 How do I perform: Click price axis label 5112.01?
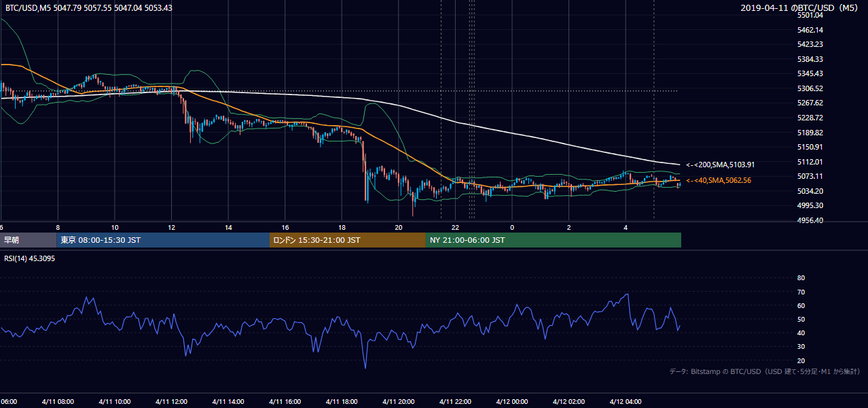click(x=810, y=162)
